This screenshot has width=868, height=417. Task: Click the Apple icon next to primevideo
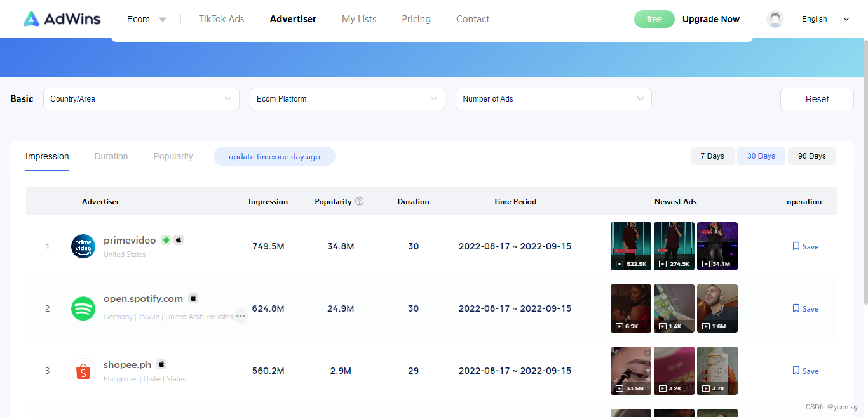tap(179, 240)
